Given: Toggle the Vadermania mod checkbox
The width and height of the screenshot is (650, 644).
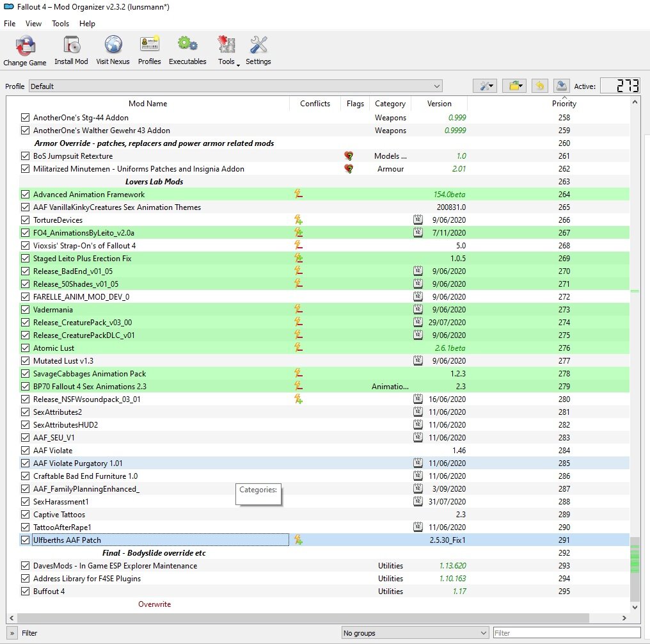Looking at the screenshot, I should pyautogui.click(x=26, y=309).
